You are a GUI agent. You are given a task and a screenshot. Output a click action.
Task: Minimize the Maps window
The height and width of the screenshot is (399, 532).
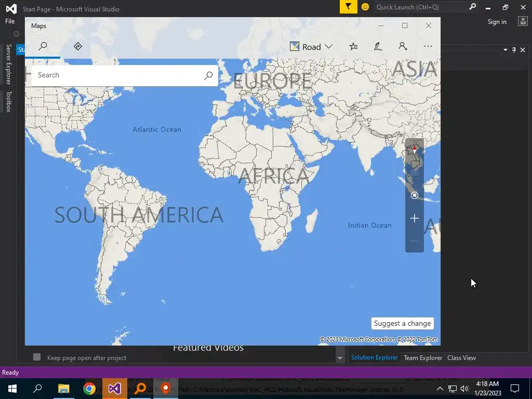click(381, 26)
